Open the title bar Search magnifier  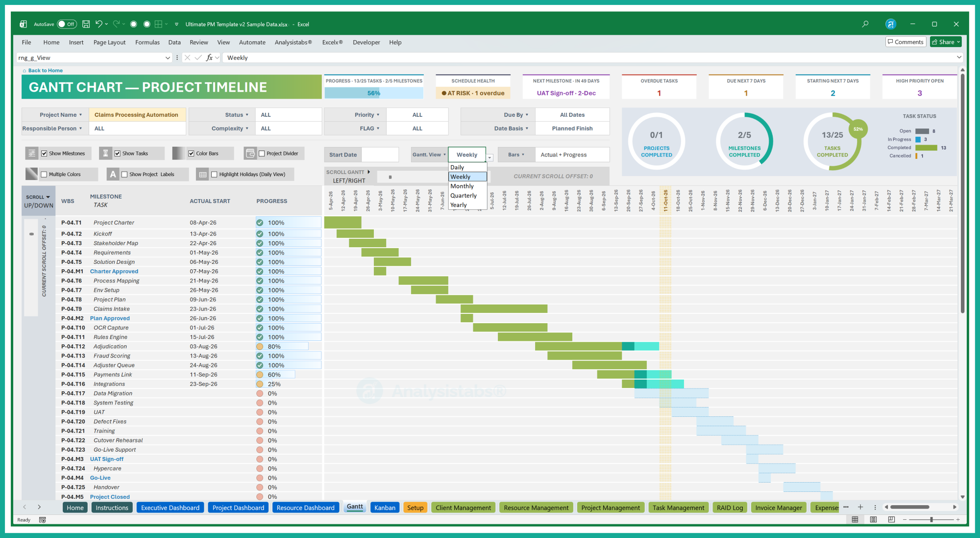point(865,24)
